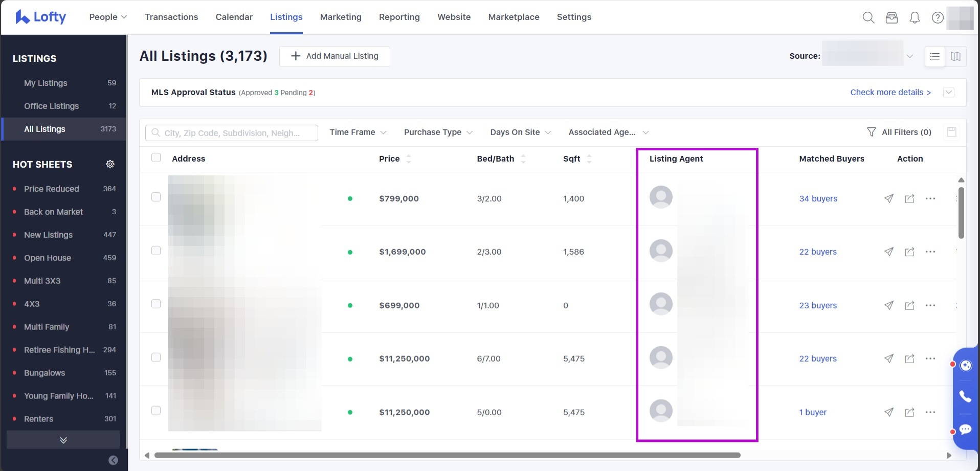Image resolution: width=980 pixels, height=471 pixels.
Task: Open the phone dialer floating icon
Action: [965, 396]
